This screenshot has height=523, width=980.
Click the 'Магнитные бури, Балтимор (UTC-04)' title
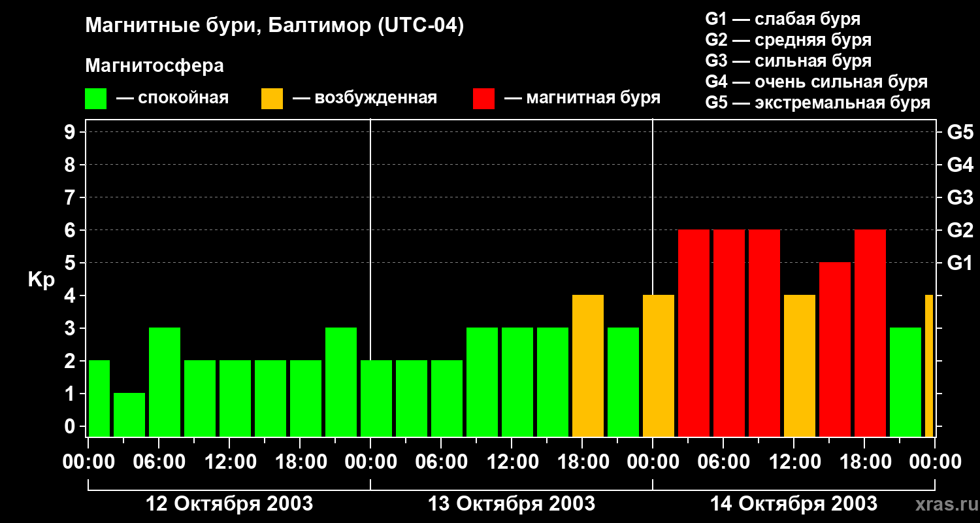click(274, 26)
